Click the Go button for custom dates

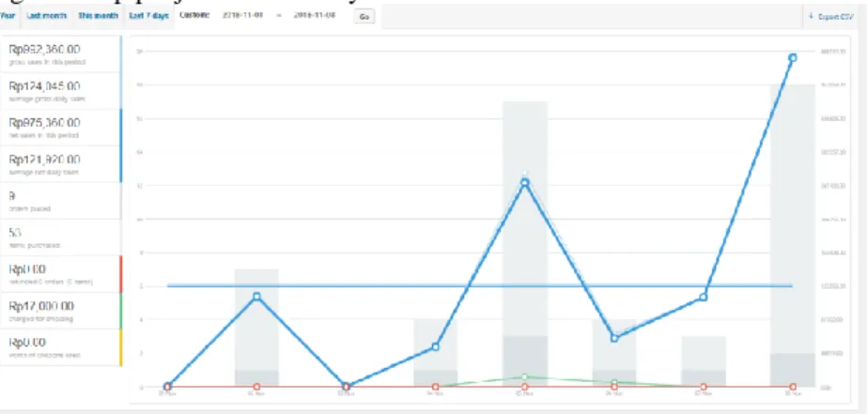(x=364, y=17)
